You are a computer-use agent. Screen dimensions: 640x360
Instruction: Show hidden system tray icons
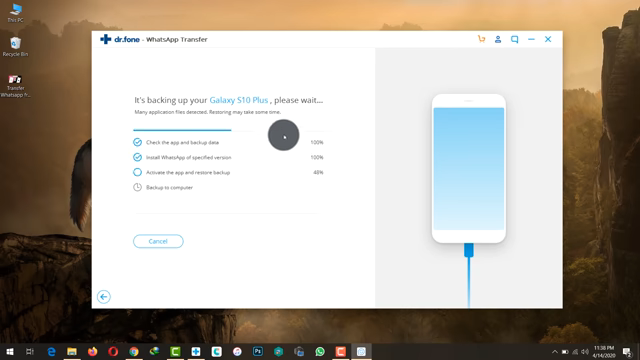click(555, 351)
